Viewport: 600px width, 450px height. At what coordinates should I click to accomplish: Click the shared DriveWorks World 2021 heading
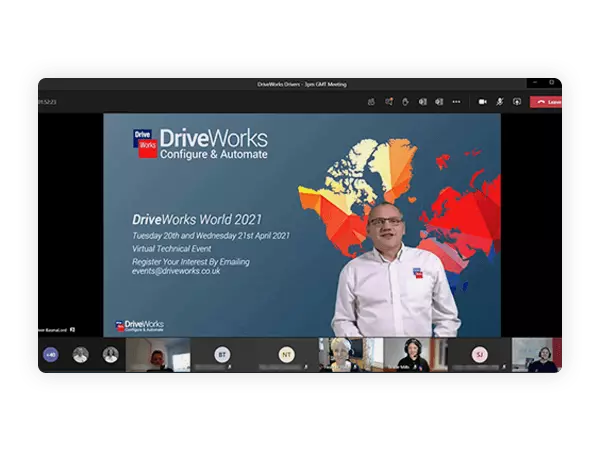coord(197,220)
